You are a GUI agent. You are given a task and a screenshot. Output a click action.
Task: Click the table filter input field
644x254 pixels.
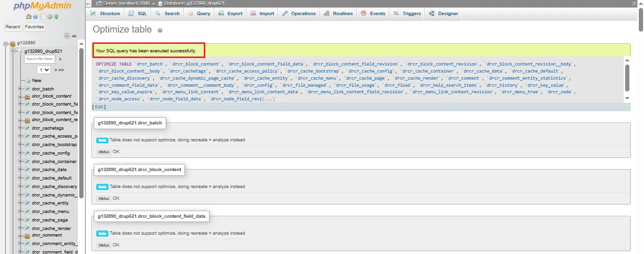click(40, 59)
